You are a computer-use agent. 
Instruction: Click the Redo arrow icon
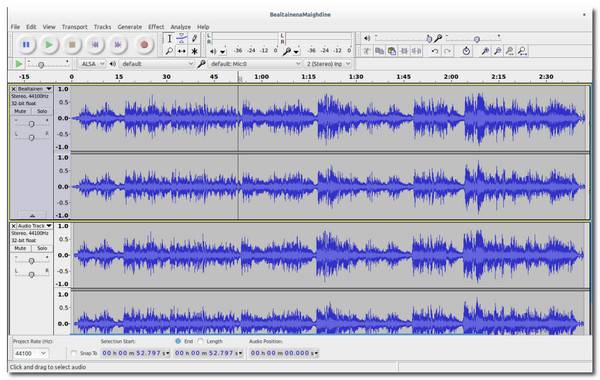pyautogui.click(x=447, y=51)
